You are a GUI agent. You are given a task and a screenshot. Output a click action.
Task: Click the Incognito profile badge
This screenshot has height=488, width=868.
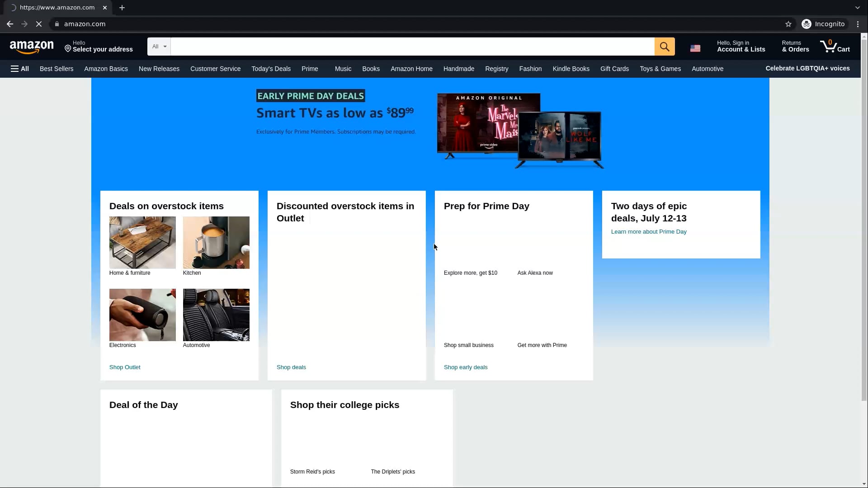tap(824, 24)
